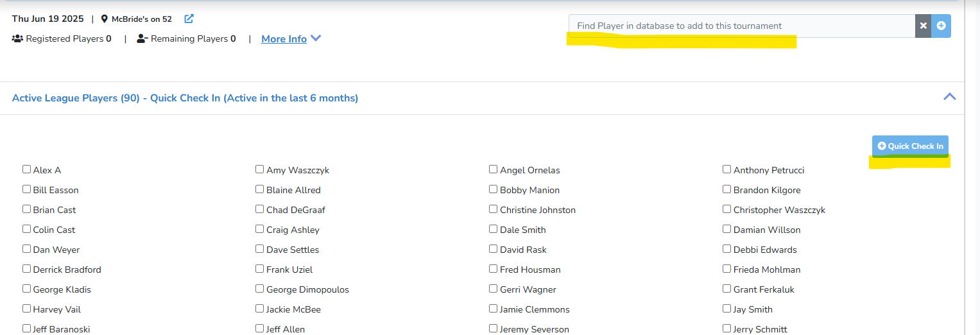The width and height of the screenshot is (980, 335).
Task: Check the box for Alex A
Action: click(x=26, y=169)
